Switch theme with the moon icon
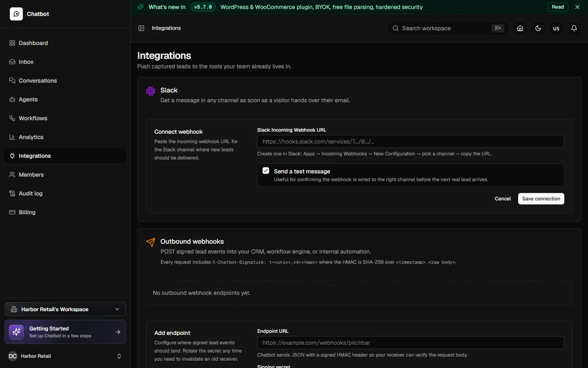 tap(538, 28)
